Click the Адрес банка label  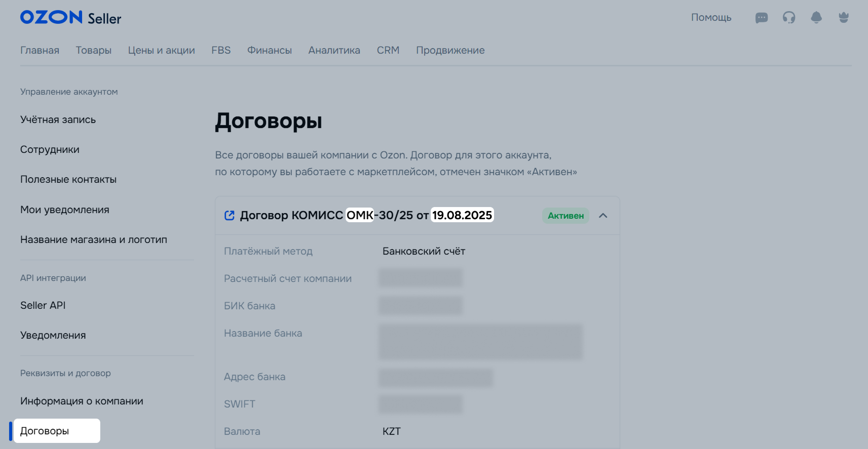pos(255,377)
